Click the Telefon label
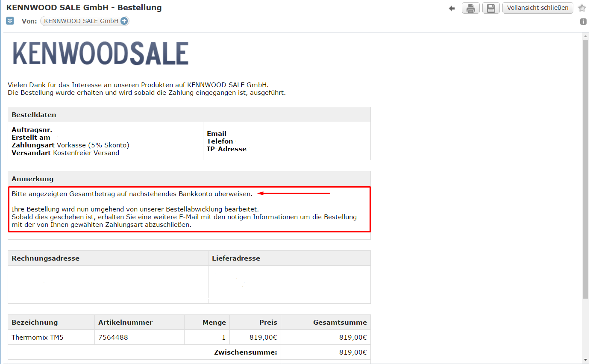The width and height of the screenshot is (590, 364). pos(220,141)
